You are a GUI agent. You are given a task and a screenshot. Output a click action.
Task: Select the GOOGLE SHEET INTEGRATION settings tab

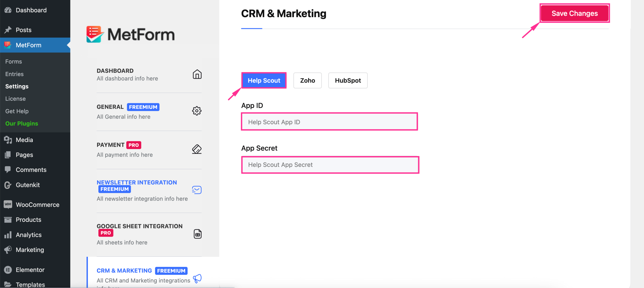tap(149, 235)
